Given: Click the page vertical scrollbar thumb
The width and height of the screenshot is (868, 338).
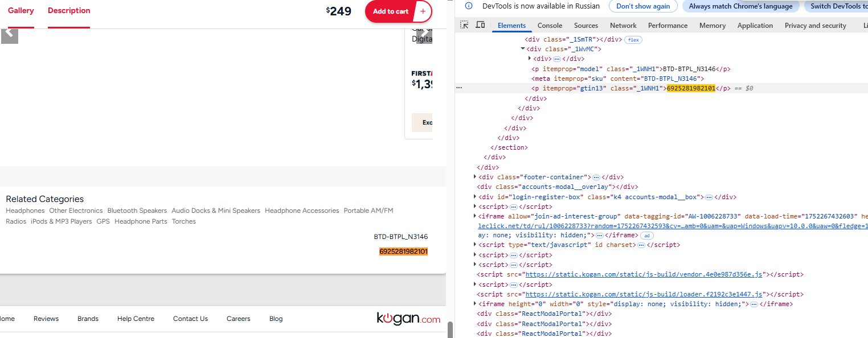Looking at the screenshot, I should 450,329.
